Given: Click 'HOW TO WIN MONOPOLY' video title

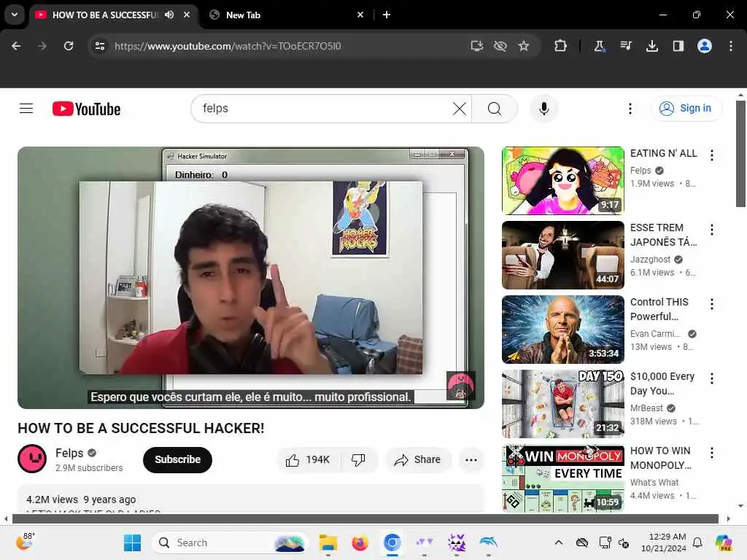Looking at the screenshot, I should coord(661,458).
